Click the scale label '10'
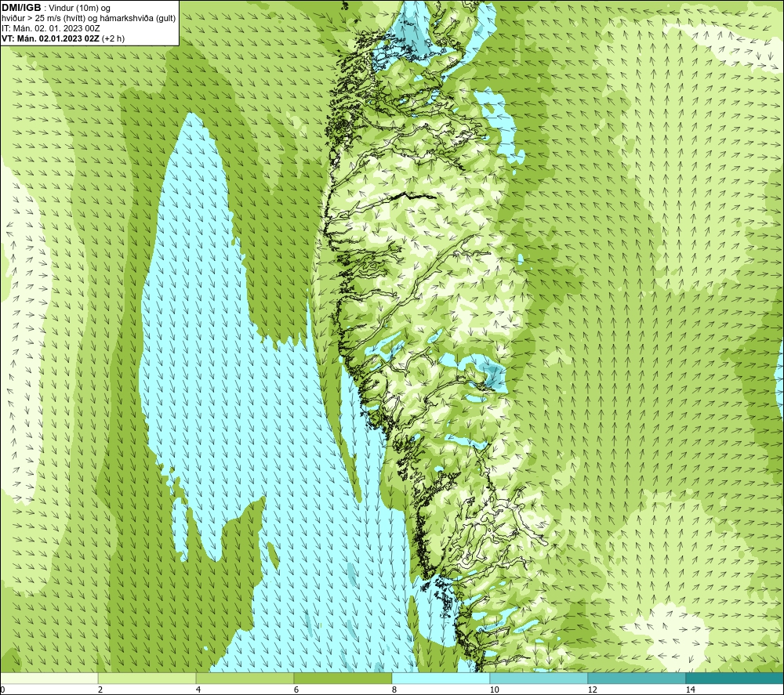This screenshot has width=784, height=695. [494, 690]
